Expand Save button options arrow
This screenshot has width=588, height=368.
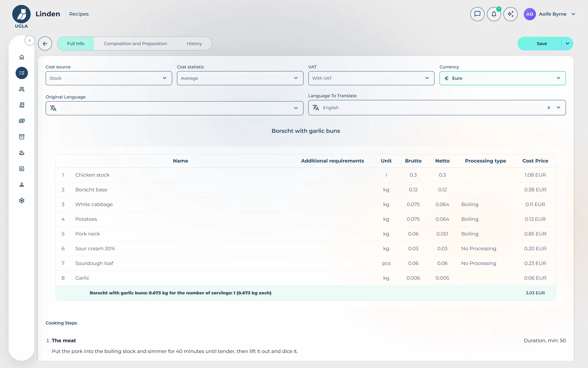pyautogui.click(x=567, y=44)
